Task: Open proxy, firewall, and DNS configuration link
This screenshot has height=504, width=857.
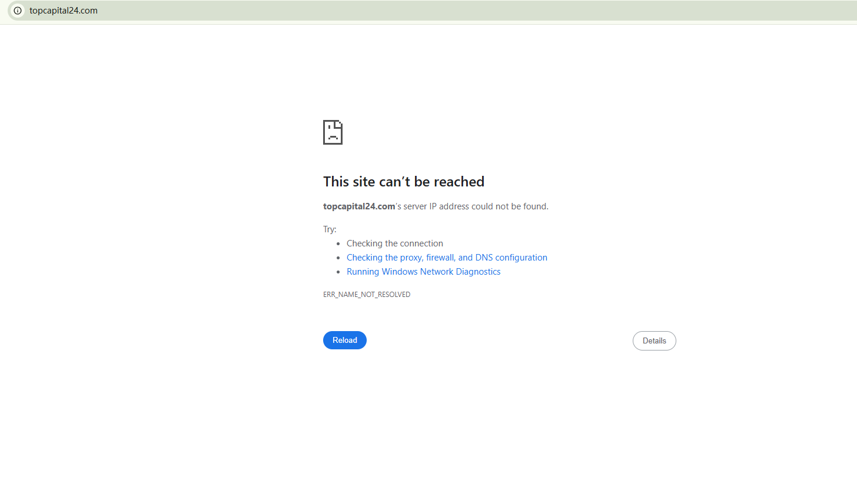Action: point(447,258)
